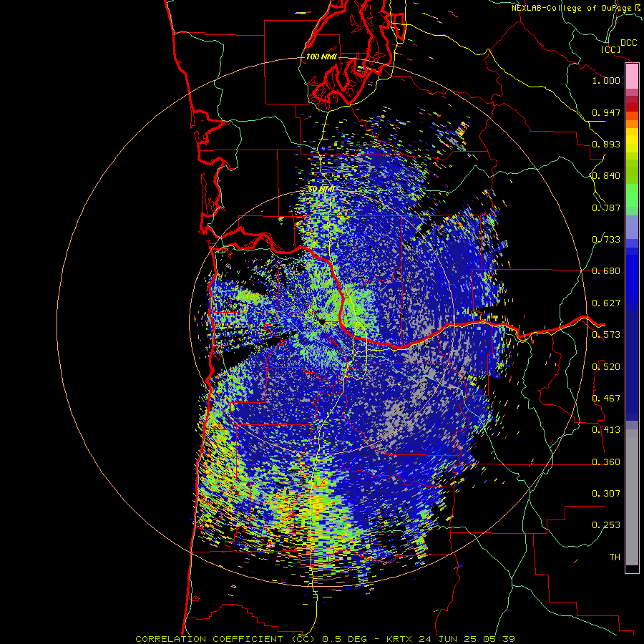Click the 0.787 legend value

point(606,208)
